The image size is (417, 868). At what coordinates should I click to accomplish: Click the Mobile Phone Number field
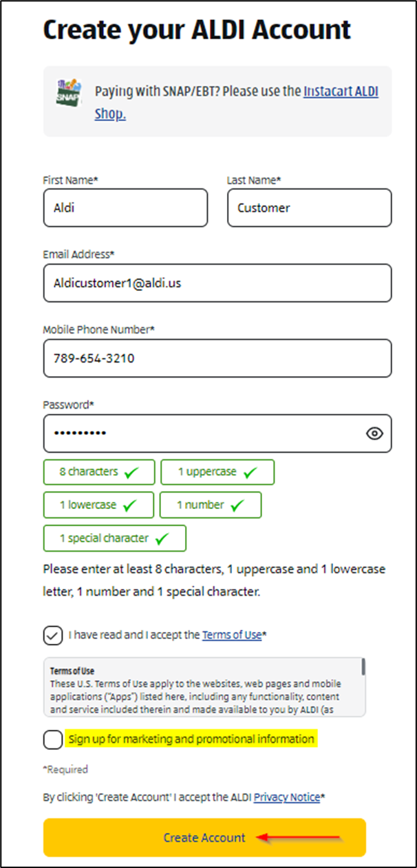point(217,358)
